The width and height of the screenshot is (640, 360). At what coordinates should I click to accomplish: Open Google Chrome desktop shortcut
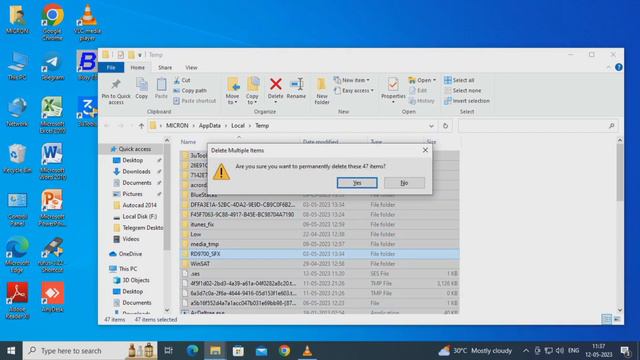(53, 22)
